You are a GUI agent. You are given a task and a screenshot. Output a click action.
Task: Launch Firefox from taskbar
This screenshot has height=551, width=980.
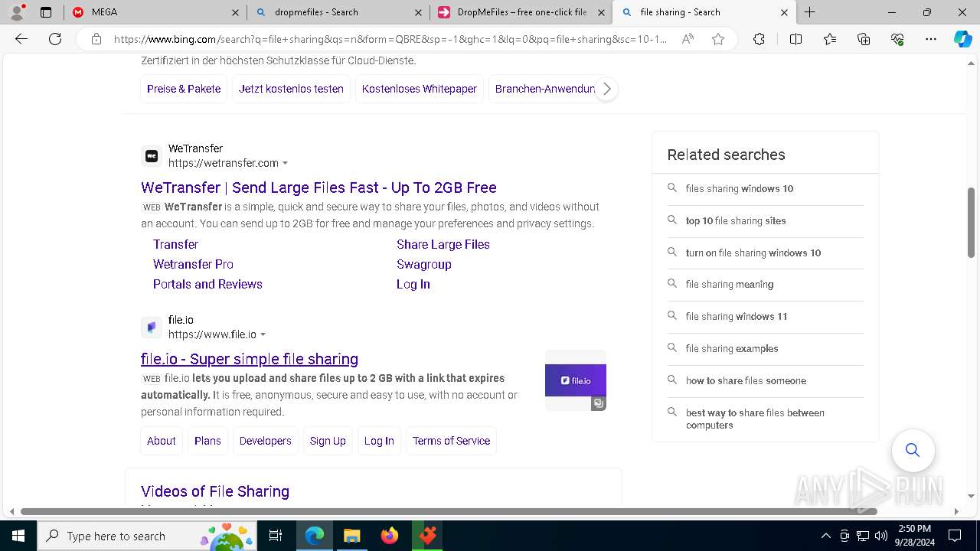pyautogui.click(x=390, y=536)
